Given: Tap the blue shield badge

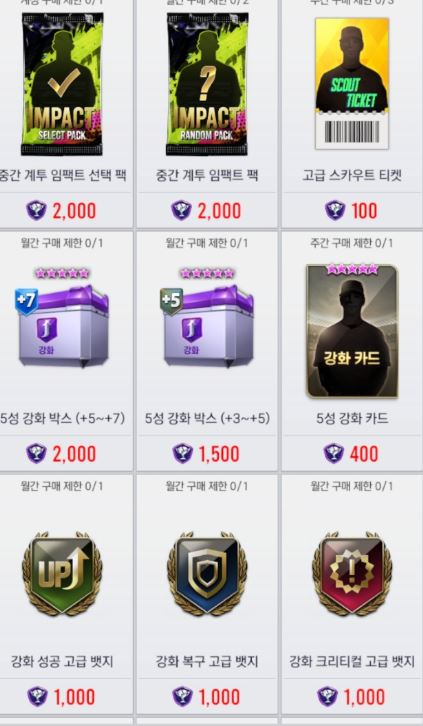Looking at the screenshot, I should (x=207, y=574).
